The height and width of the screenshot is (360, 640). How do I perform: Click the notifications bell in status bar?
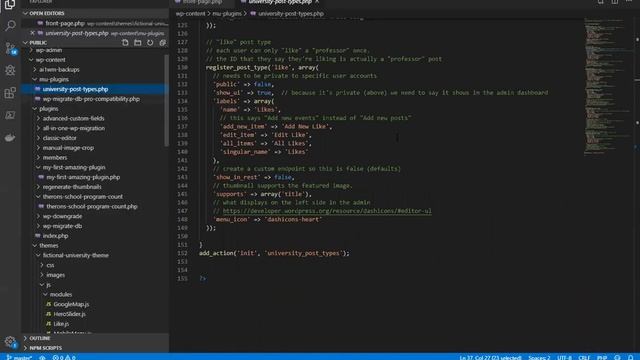(631, 357)
